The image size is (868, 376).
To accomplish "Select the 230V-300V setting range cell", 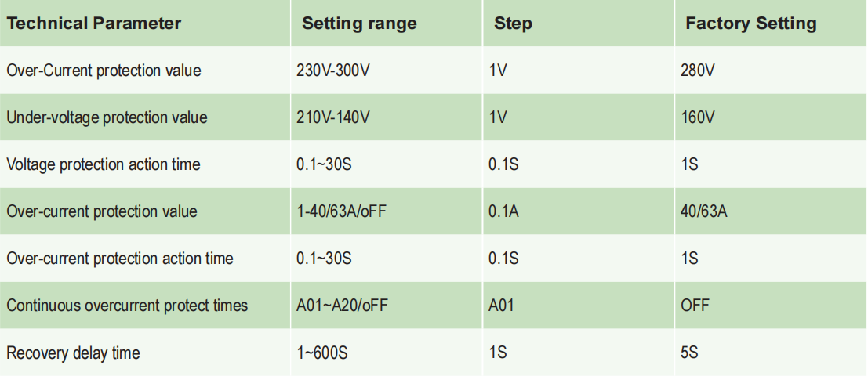I will (x=332, y=70).
